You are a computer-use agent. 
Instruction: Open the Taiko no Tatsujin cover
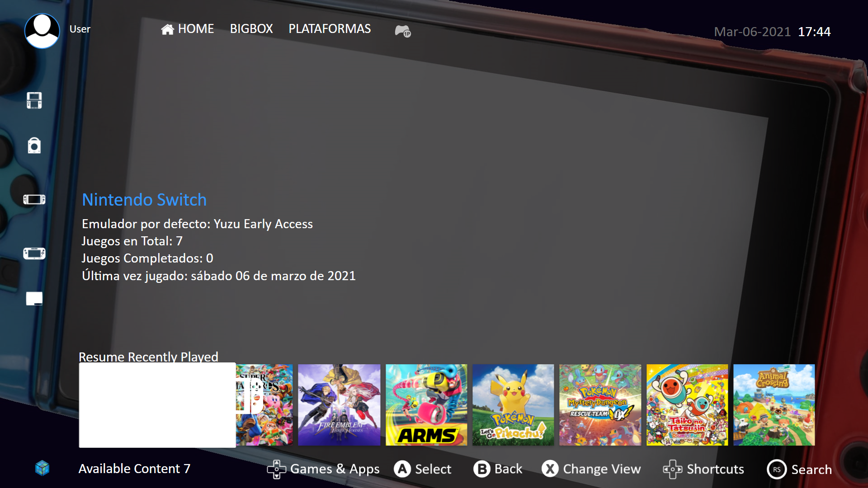(x=687, y=405)
